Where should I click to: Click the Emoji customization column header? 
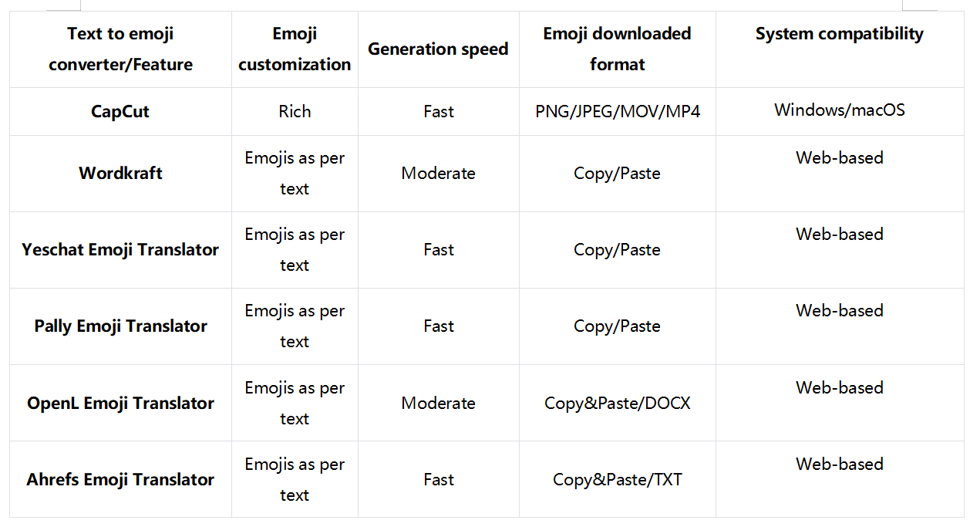click(x=295, y=49)
